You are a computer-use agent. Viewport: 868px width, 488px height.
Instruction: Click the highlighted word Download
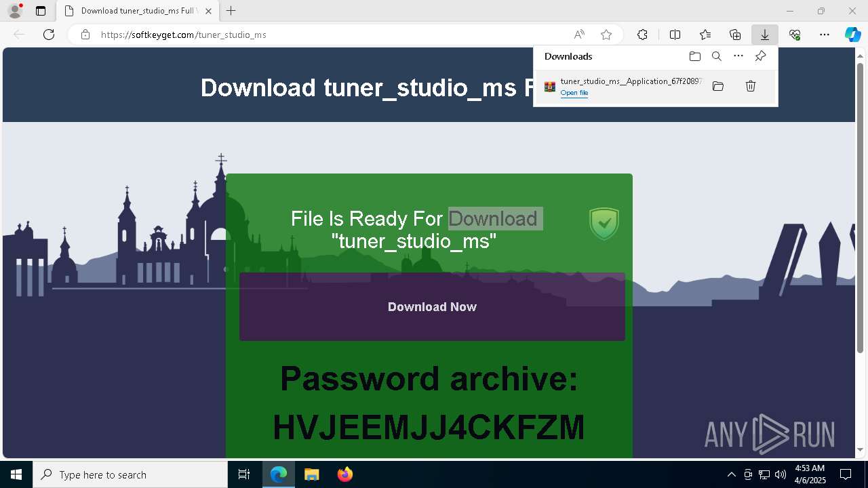click(494, 219)
